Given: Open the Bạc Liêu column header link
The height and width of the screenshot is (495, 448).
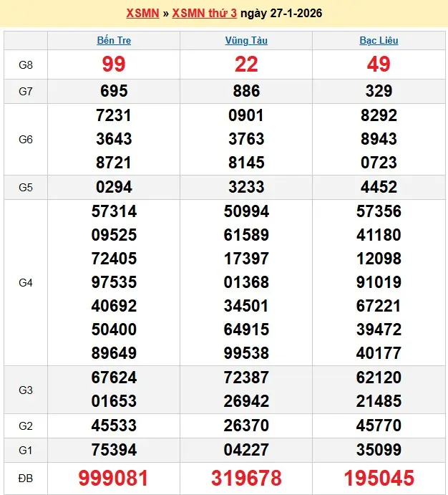Looking at the screenshot, I should (x=379, y=41).
